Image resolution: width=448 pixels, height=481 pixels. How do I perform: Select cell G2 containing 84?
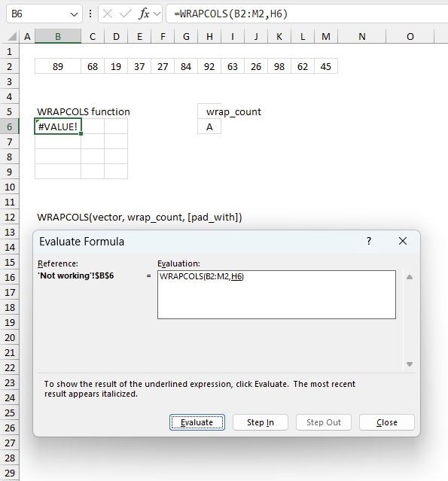pos(186,66)
